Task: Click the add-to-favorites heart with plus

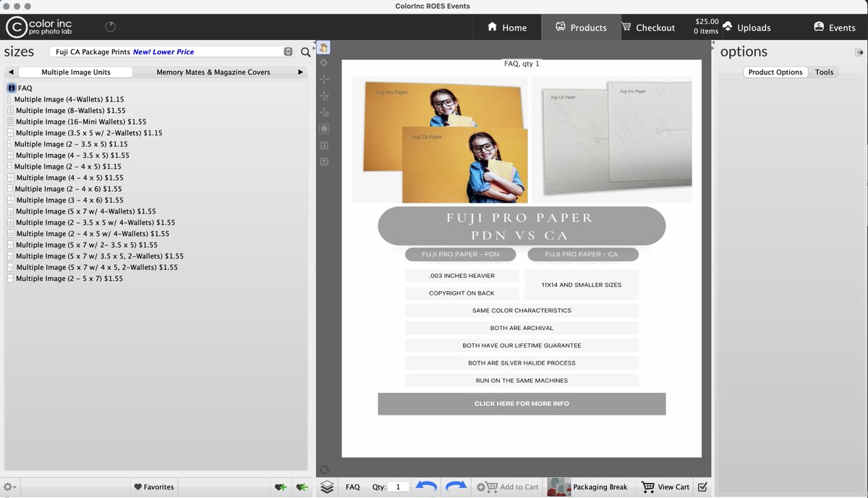Action: 281,487
